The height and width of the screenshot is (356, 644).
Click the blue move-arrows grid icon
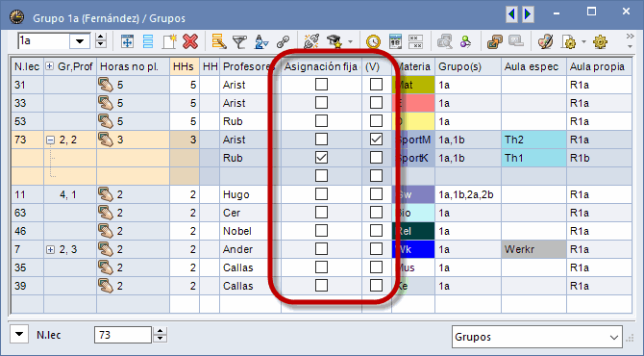(127, 41)
